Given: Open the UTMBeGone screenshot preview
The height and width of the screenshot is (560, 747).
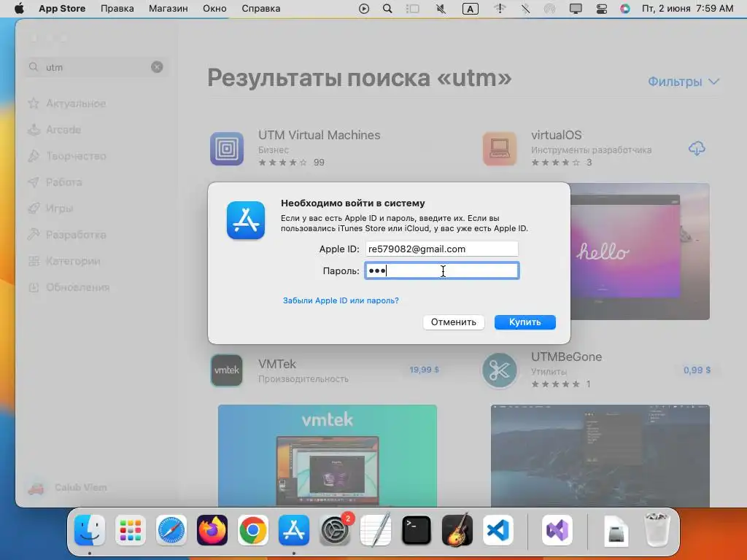Looking at the screenshot, I should click(x=600, y=456).
